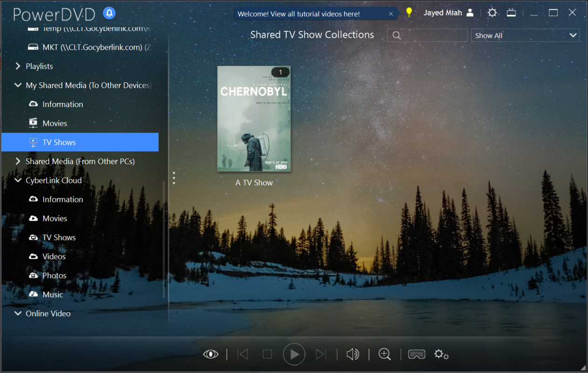Select Movies under My Shared Media

pos(55,124)
